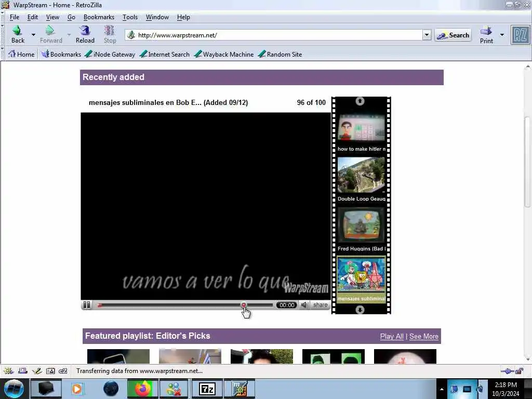Pause the video with the player pause button
This screenshot has height=399, width=532.
point(87,305)
